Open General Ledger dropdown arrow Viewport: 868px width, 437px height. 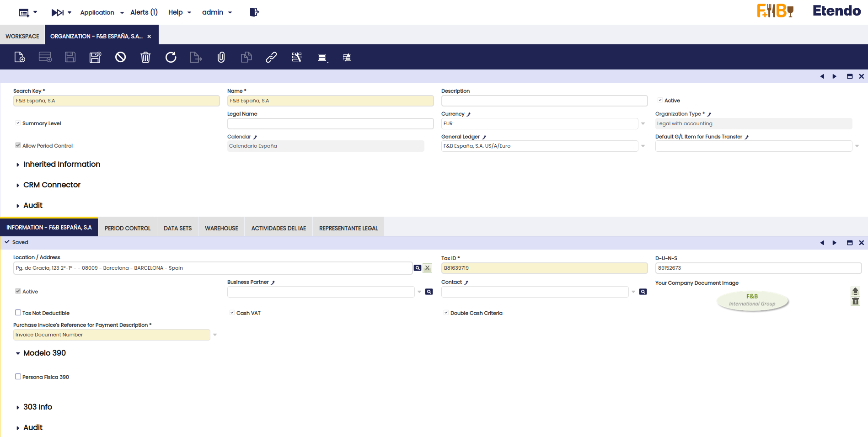pos(643,146)
